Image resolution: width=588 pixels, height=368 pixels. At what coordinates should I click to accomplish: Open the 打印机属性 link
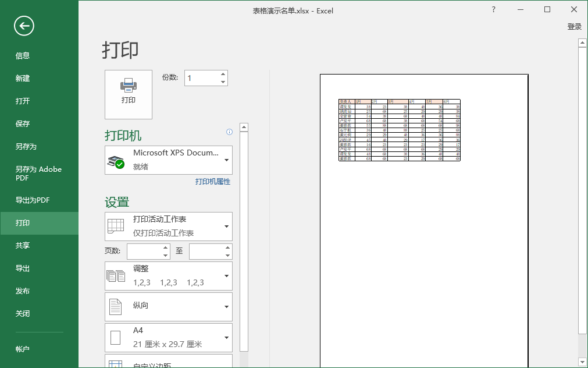pyautogui.click(x=213, y=182)
